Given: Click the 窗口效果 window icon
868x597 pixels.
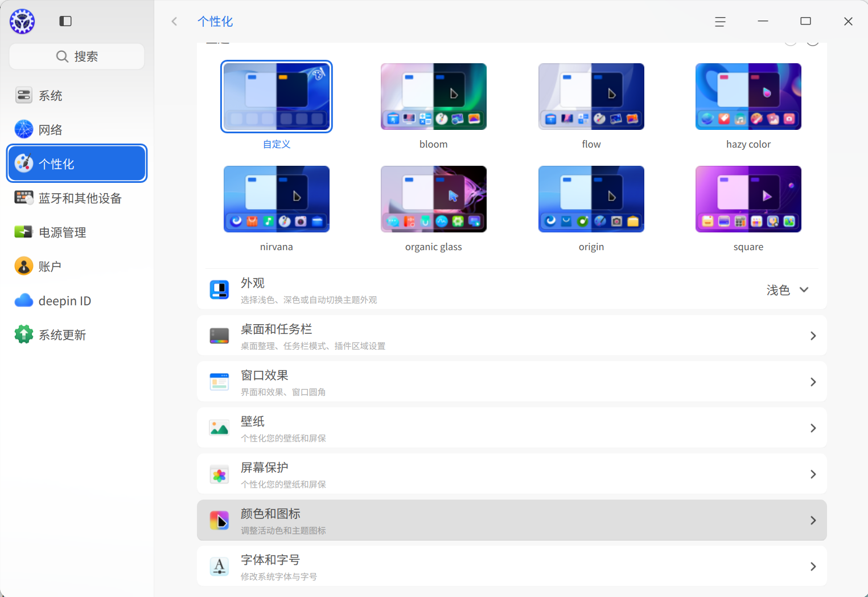Looking at the screenshot, I should [x=219, y=382].
